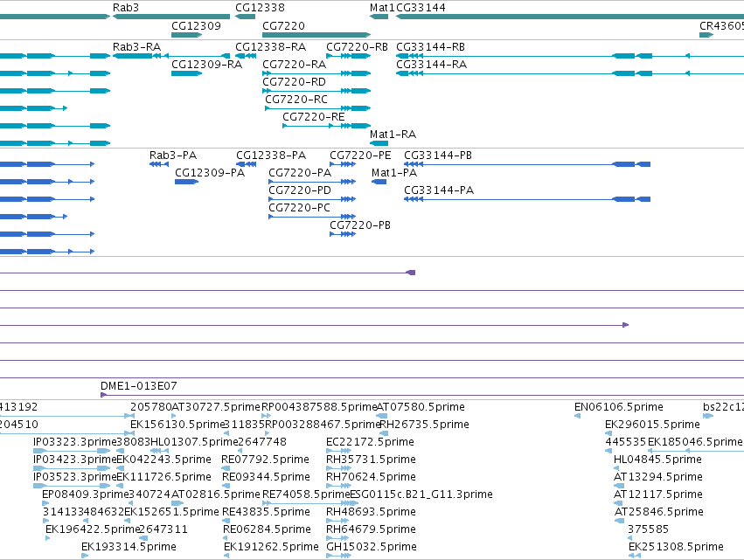Select the ESG0115c.B21_G11.3prime EST label
Screen dimensions: 744x560
[421, 494]
